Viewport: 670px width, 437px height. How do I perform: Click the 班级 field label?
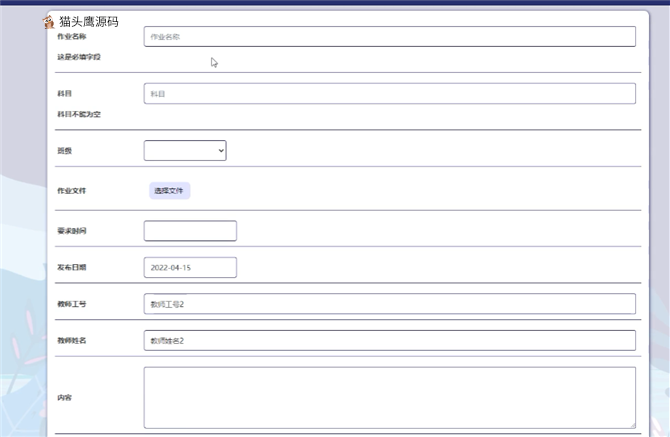click(65, 150)
